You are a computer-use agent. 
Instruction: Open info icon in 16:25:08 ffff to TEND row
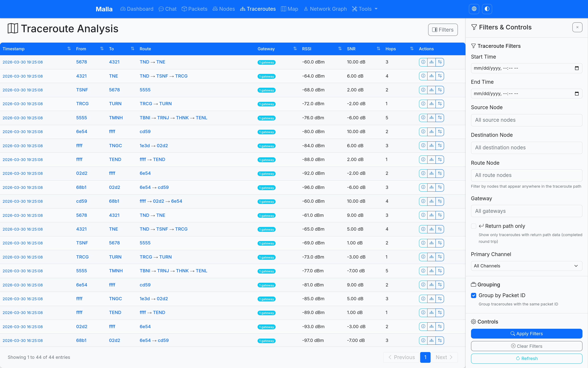coord(423,313)
